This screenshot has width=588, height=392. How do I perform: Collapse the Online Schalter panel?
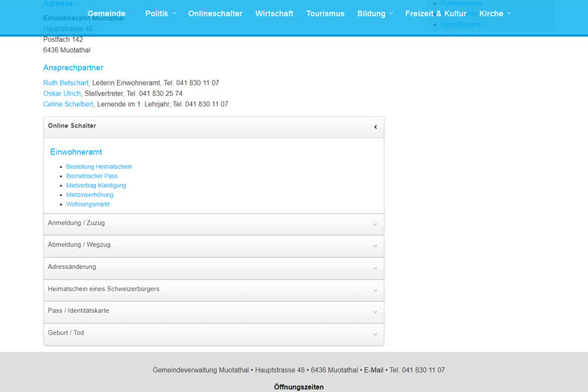tap(214, 127)
